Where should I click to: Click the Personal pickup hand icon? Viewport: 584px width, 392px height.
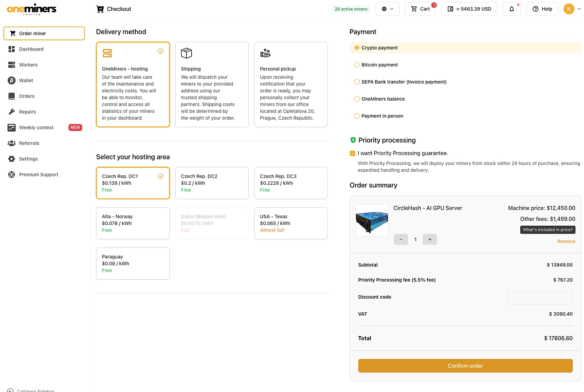click(265, 53)
